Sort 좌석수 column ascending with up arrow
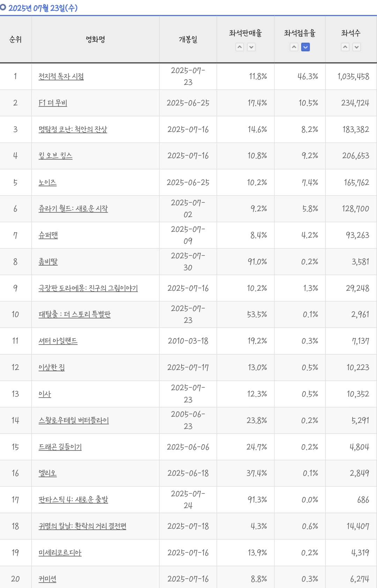The width and height of the screenshot is (377, 588). coord(345,47)
